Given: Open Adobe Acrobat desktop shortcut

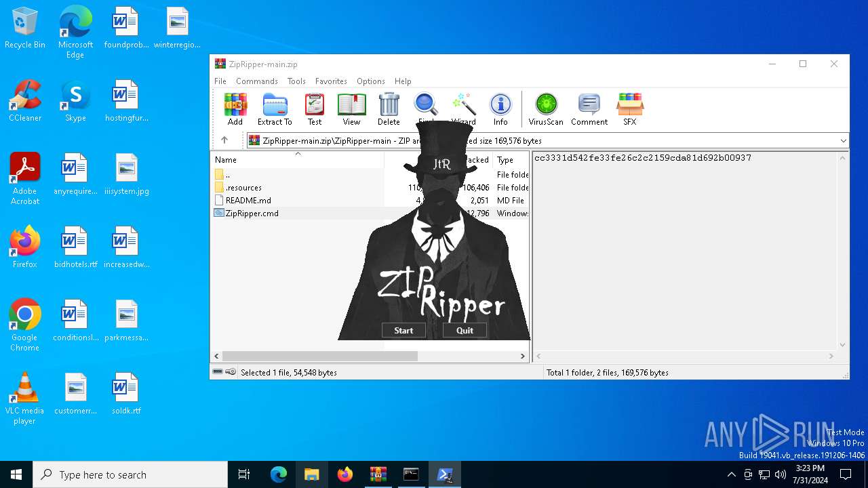Looking at the screenshot, I should tap(25, 180).
